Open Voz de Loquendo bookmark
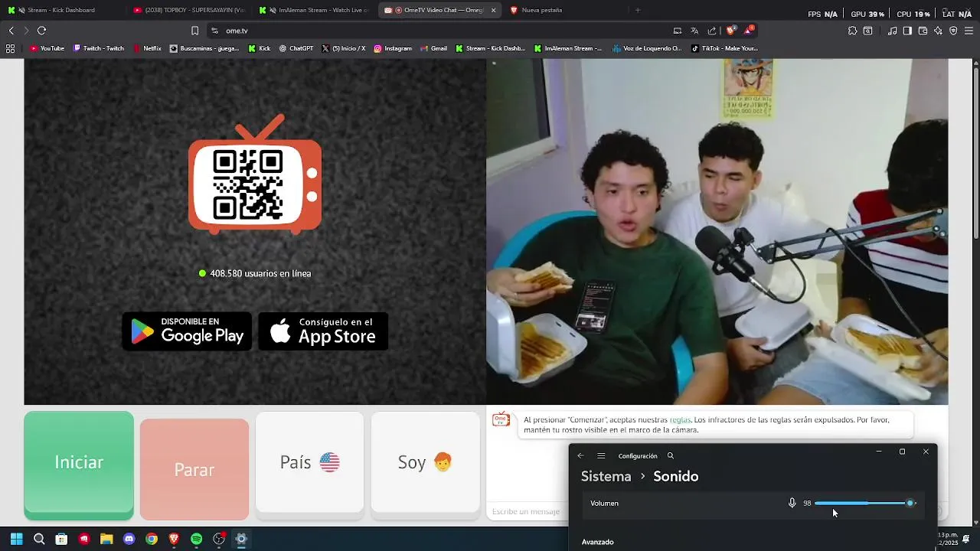 tap(647, 48)
